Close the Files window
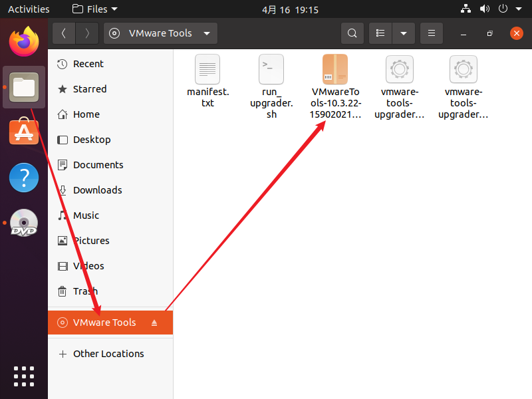Image resolution: width=532 pixels, height=399 pixels. click(x=517, y=33)
